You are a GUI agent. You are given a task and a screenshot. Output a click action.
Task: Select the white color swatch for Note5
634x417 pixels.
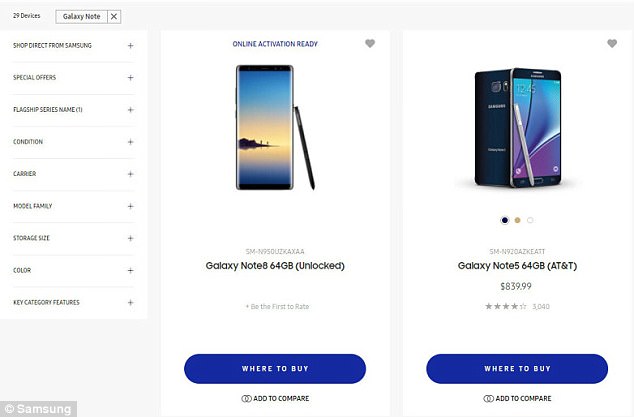530,220
